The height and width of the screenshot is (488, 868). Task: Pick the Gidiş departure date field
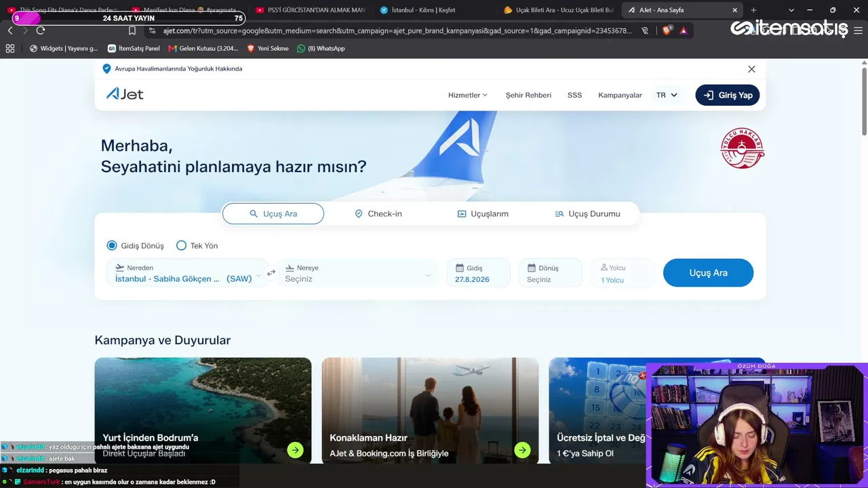(478, 273)
